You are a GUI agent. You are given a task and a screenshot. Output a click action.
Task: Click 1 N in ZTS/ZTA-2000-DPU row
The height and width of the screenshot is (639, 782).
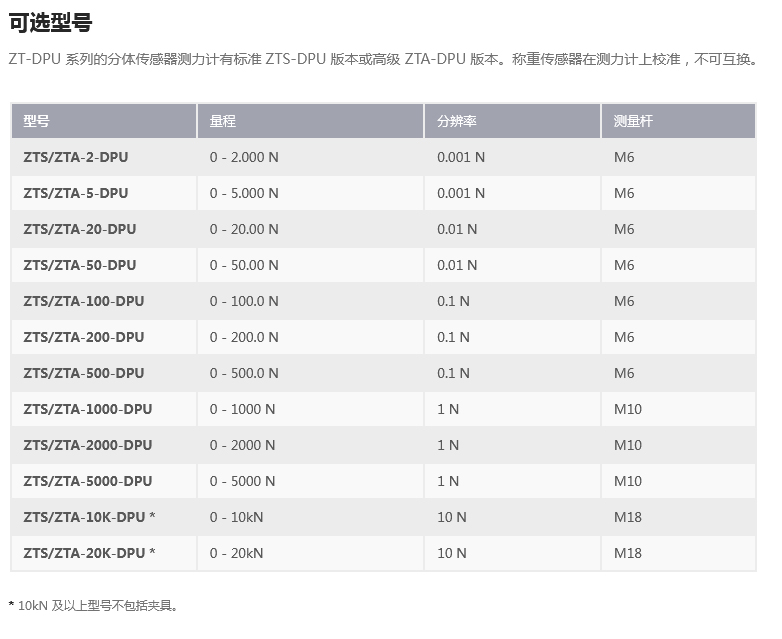click(448, 445)
